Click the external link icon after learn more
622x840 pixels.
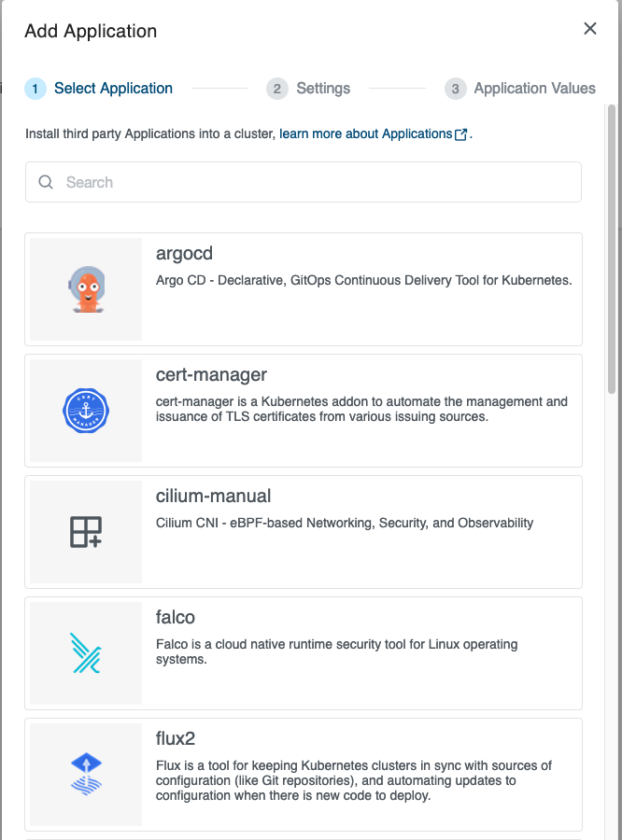click(459, 133)
